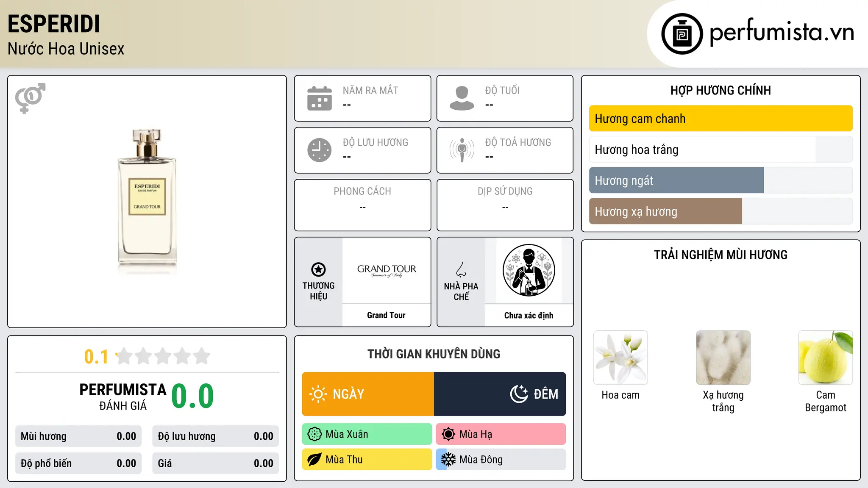Click the Grand Tour brand logo
The image size is (868, 488).
pyautogui.click(x=387, y=271)
